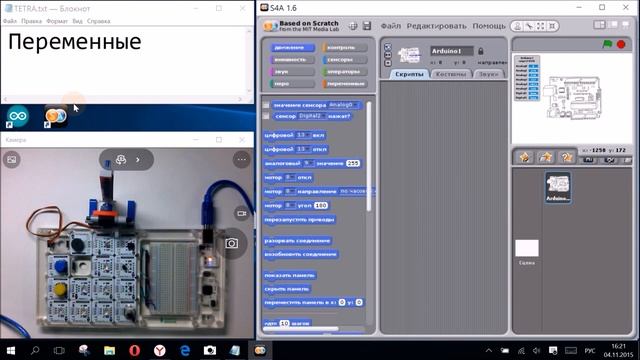Click the sprite lock icon next to Arduino1
The width and height of the screenshot is (640, 360).
click(481, 51)
